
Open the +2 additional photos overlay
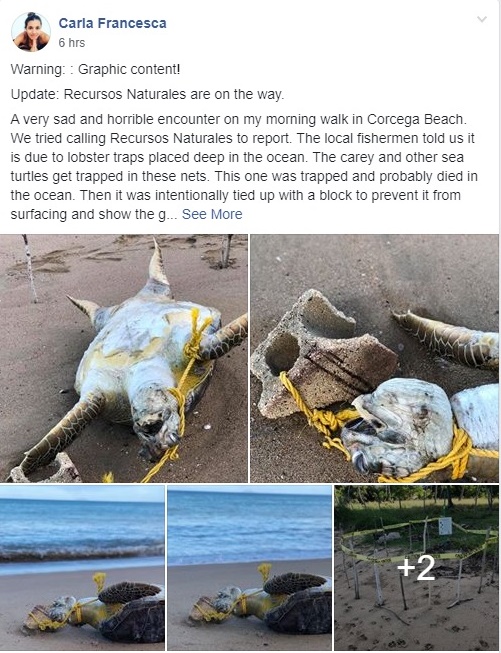416,568
